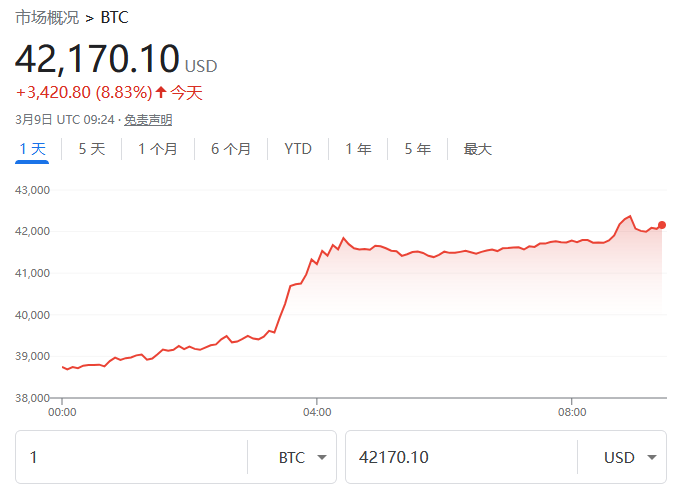The height and width of the screenshot is (494, 683).
Task: Select the 6 个月 range tab
Action: tap(231, 149)
